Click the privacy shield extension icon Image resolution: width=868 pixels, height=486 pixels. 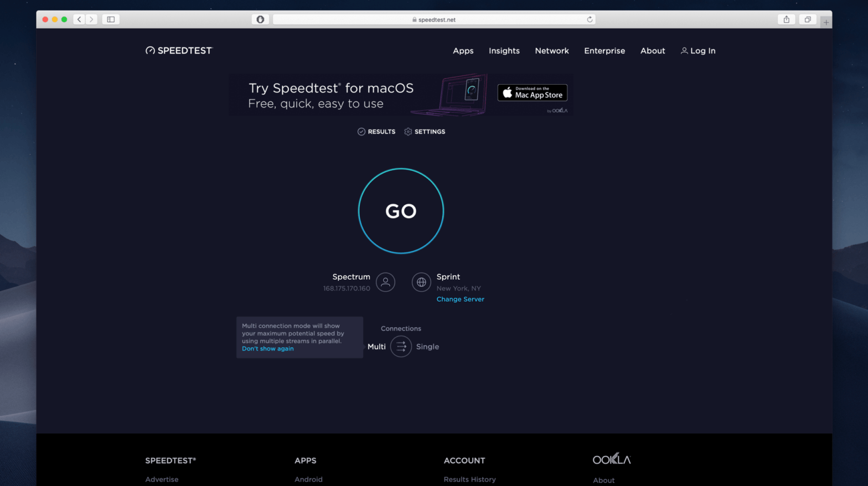click(x=260, y=19)
